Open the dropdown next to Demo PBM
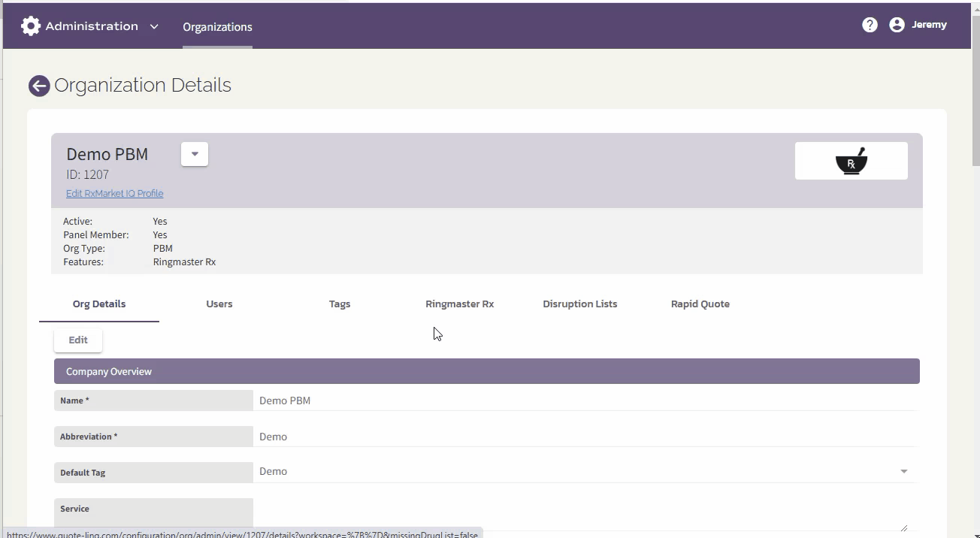This screenshot has height=538, width=980. (x=194, y=153)
